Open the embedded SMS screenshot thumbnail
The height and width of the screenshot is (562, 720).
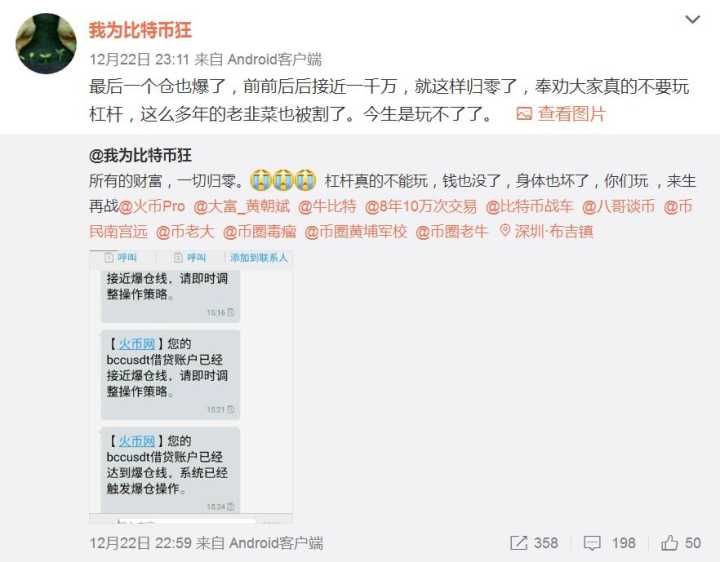[x=191, y=386]
